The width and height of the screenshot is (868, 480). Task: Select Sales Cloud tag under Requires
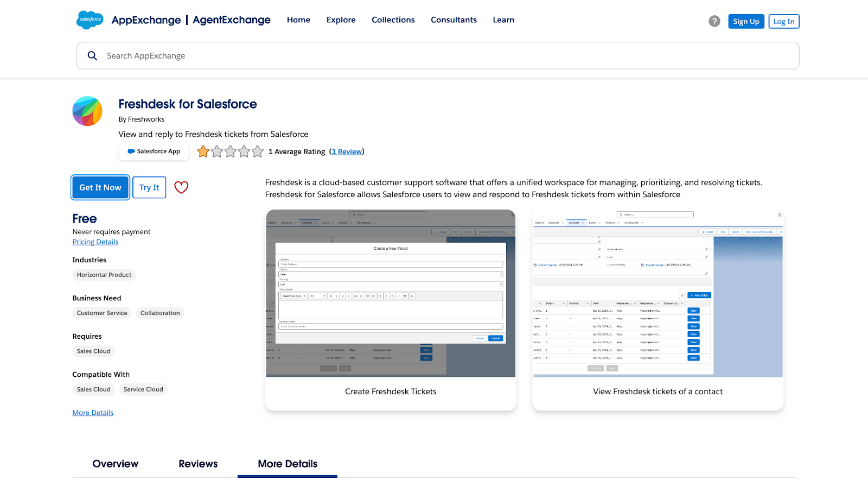(x=93, y=351)
